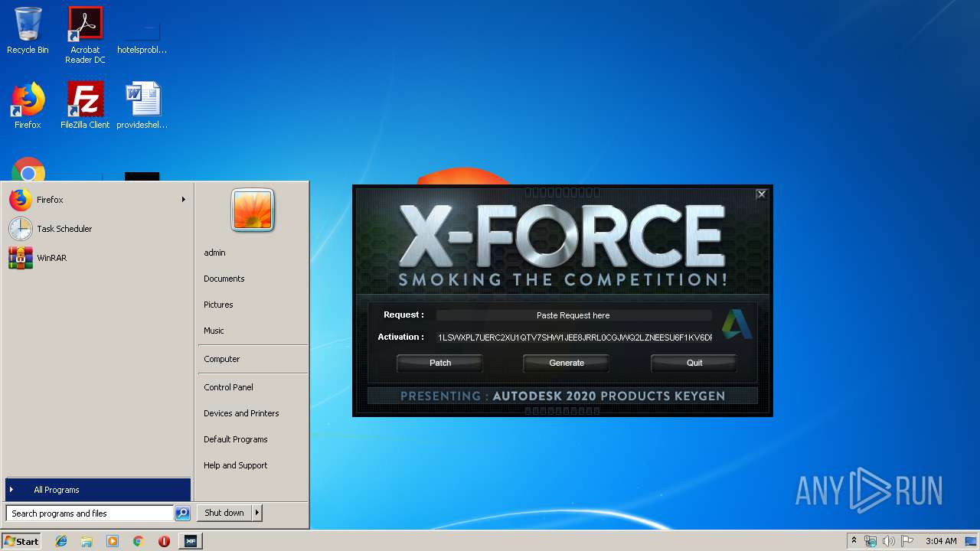Open FileZilla Client desktop shortcut
Viewport: 980px width, 551px height.
(85, 106)
